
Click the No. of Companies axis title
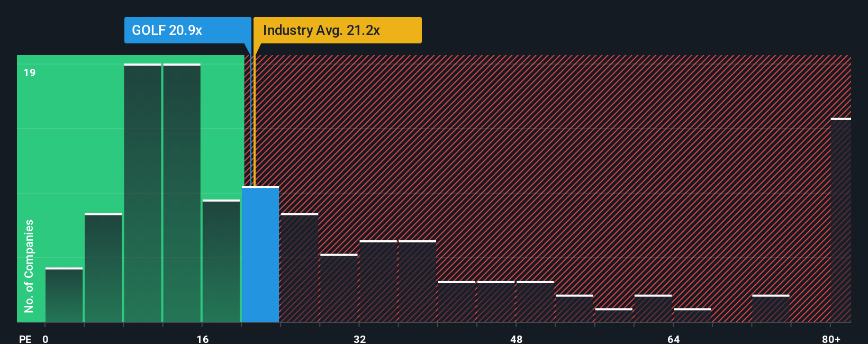[29, 266]
